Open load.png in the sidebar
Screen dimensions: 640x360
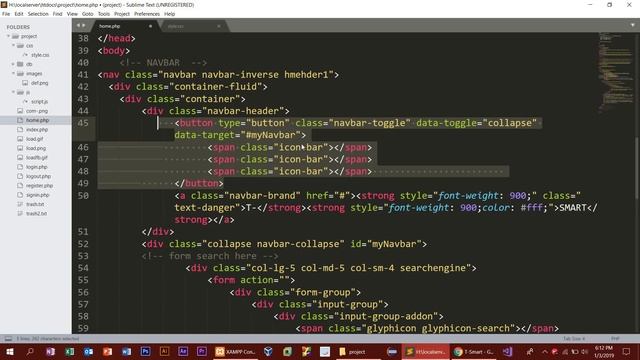[x=36, y=149]
